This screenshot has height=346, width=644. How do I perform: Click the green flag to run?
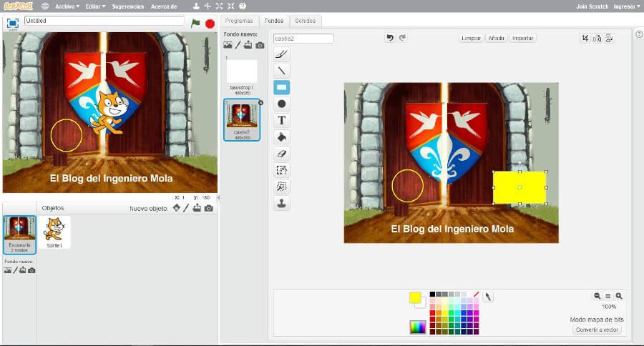coord(196,23)
